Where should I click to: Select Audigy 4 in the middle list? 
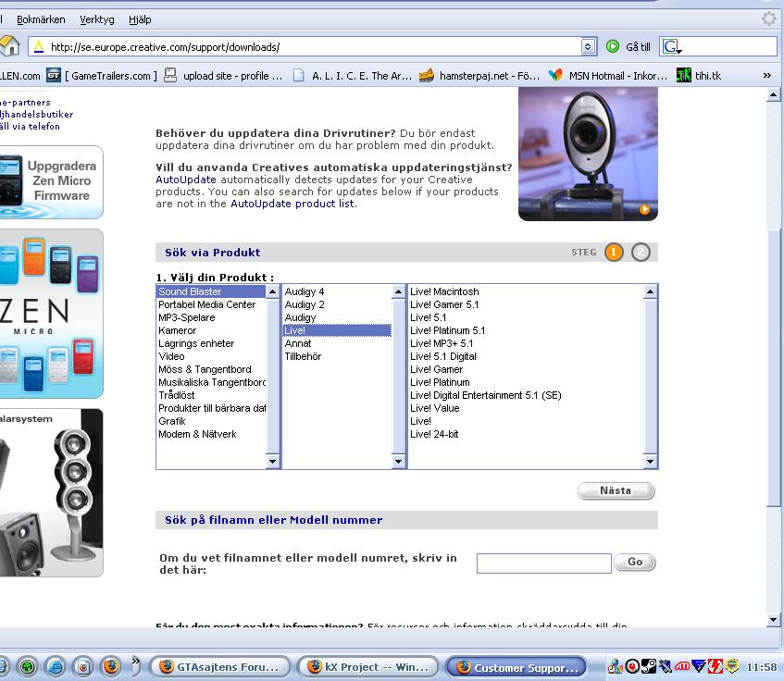point(337,291)
